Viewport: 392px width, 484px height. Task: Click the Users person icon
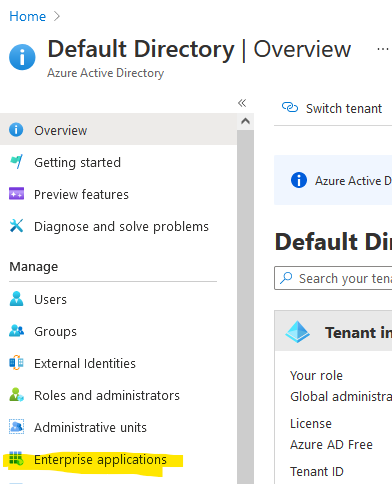point(16,299)
